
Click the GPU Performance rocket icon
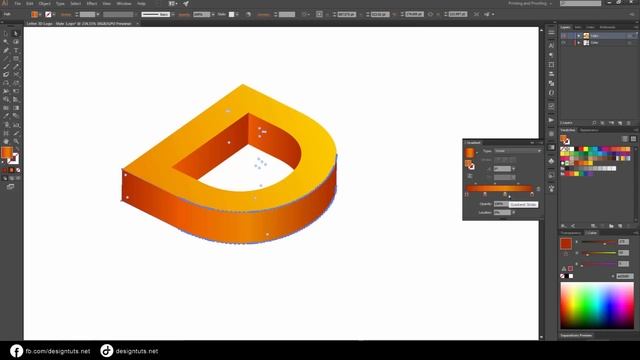click(186, 4)
